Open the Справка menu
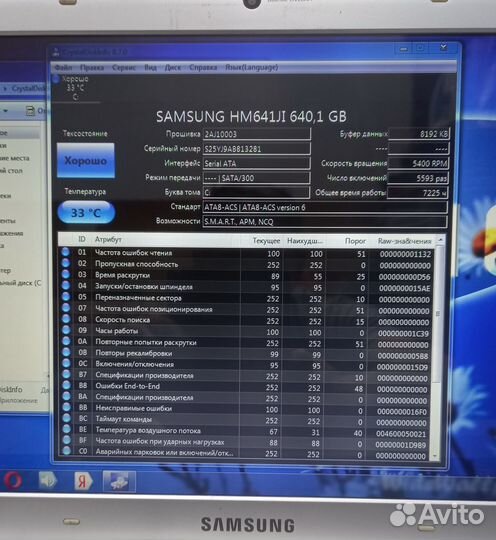The width and height of the screenshot is (496, 540). coord(203,68)
